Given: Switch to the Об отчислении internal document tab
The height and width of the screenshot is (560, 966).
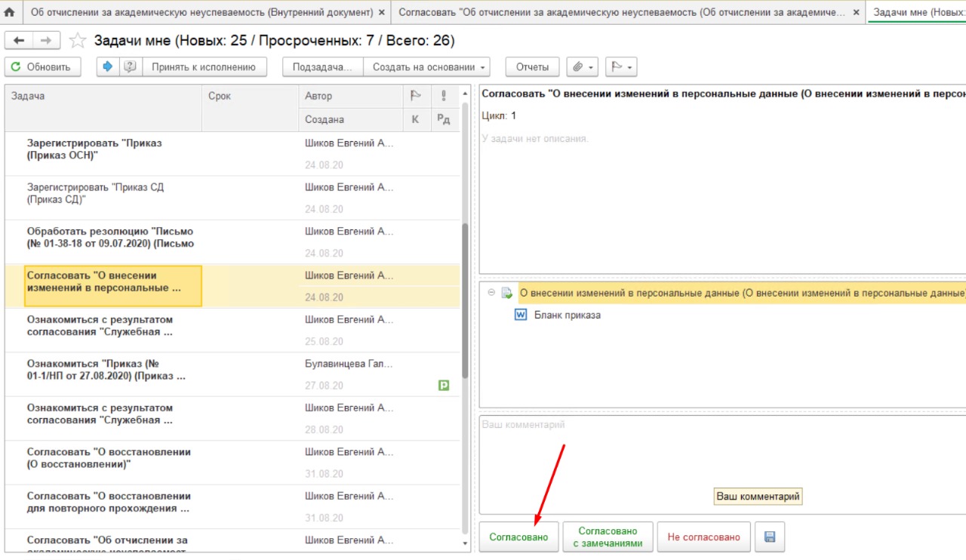Looking at the screenshot, I should pyautogui.click(x=202, y=13).
